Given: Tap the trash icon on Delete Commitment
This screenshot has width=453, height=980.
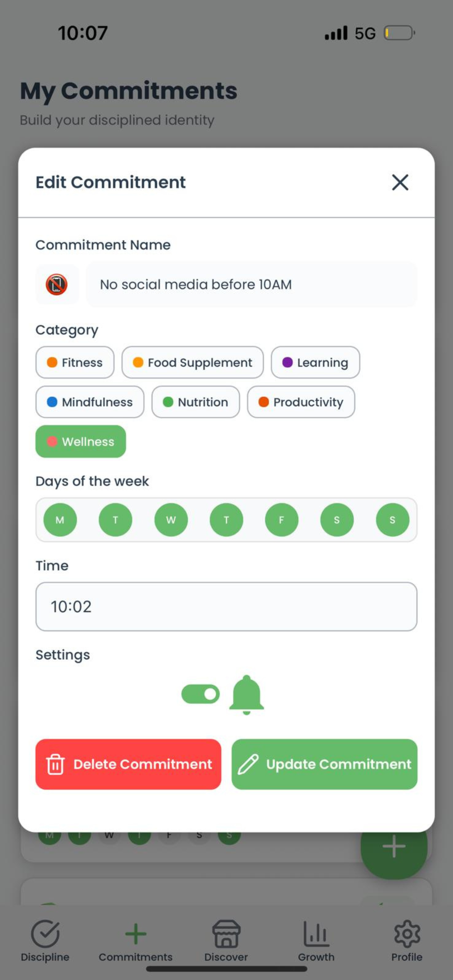Looking at the screenshot, I should [x=55, y=764].
